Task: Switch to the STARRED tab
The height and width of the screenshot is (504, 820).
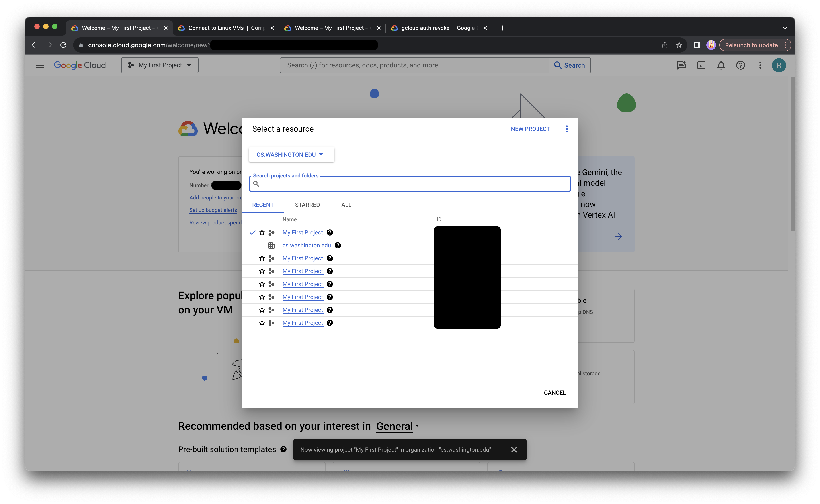Action: (x=307, y=205)
